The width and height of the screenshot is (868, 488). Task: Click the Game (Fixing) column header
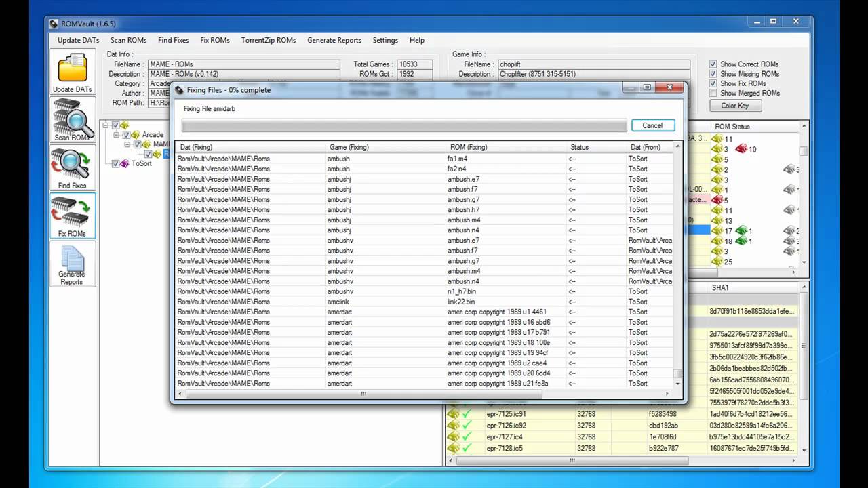pos(387,147)
